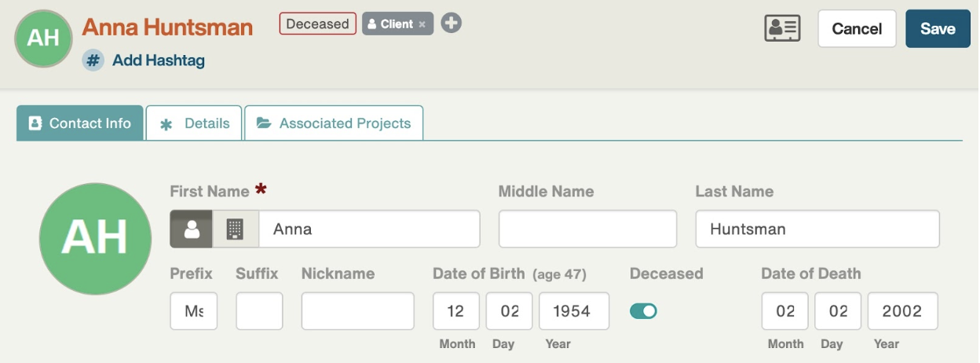
Task: Click the small AH avatar in header
Action: [43, 38]
